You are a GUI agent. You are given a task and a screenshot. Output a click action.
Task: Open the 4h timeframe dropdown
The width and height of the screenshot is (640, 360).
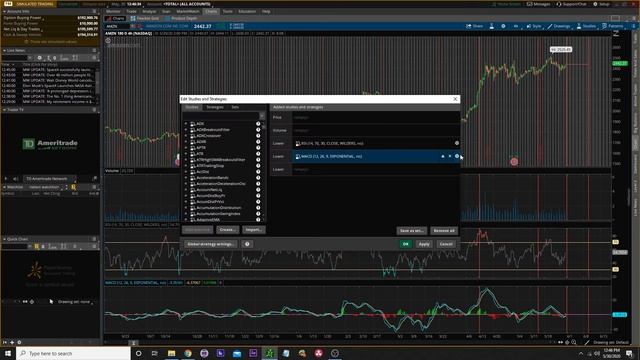(x=516, y=26)
